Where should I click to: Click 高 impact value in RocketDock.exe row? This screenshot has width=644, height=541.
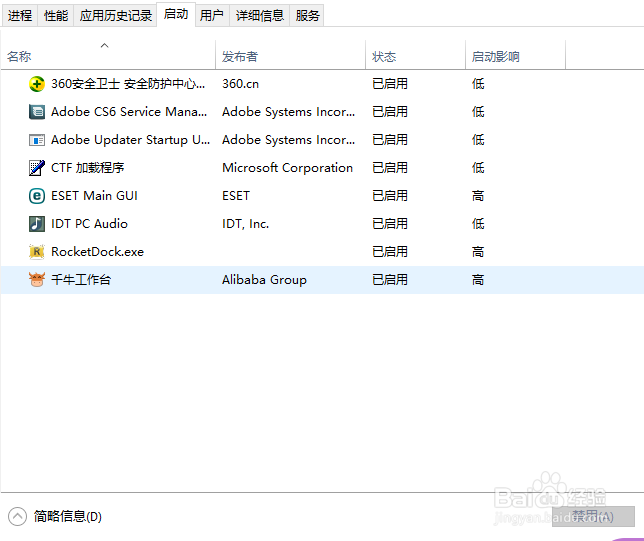pos(478,251)
